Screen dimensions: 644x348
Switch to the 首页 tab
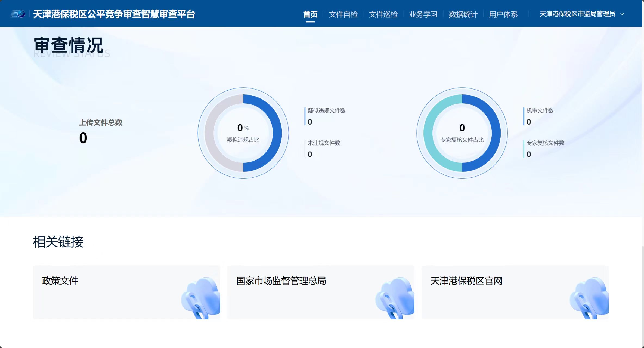(310, 14)
